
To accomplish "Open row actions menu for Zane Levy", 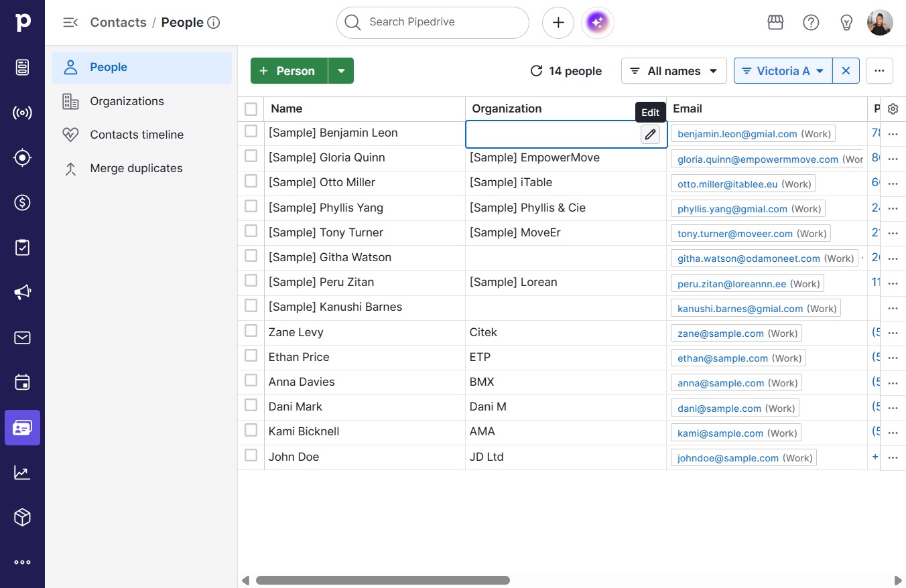I will (893, 334).
